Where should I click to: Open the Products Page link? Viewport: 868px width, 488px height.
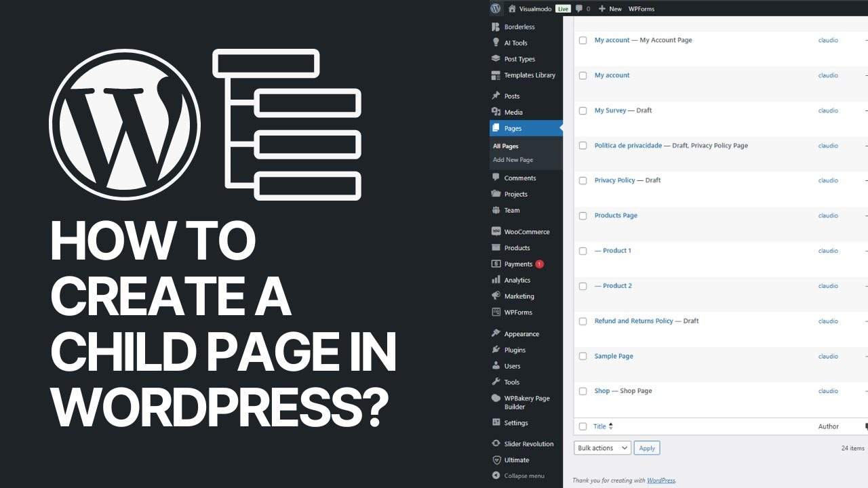[616, 216]
